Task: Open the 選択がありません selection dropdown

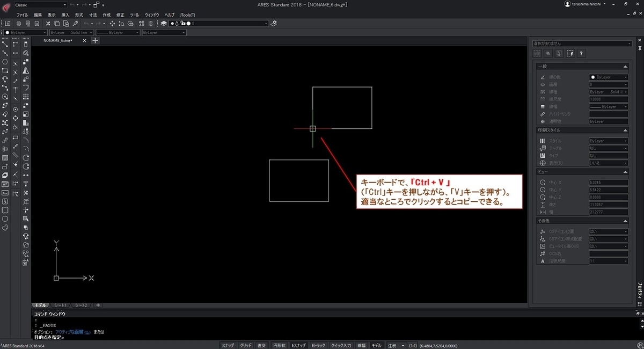Action: [x=582, y=43]
